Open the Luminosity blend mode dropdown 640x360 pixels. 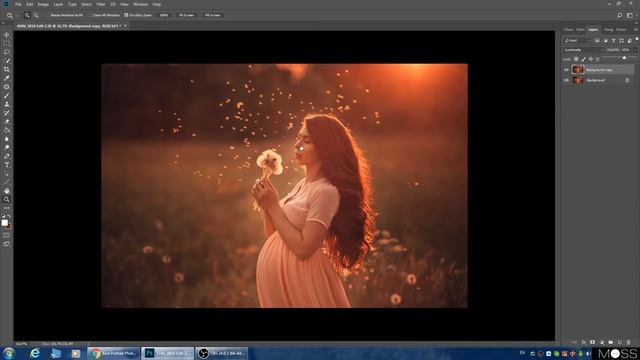583,50
